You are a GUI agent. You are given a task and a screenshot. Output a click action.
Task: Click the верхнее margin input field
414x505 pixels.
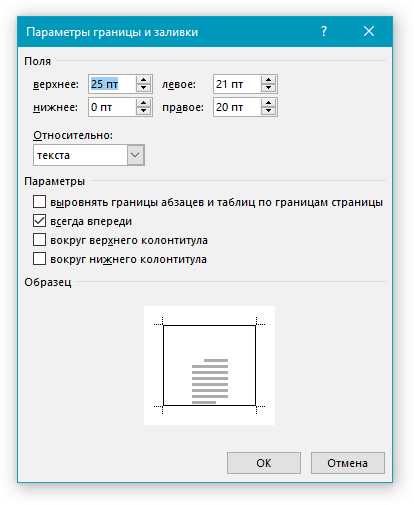112,84
